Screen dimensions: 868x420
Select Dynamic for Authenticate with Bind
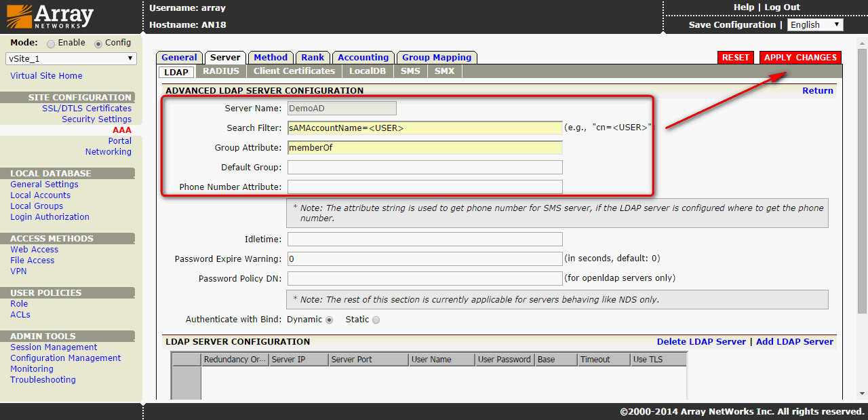coord(330,320)
